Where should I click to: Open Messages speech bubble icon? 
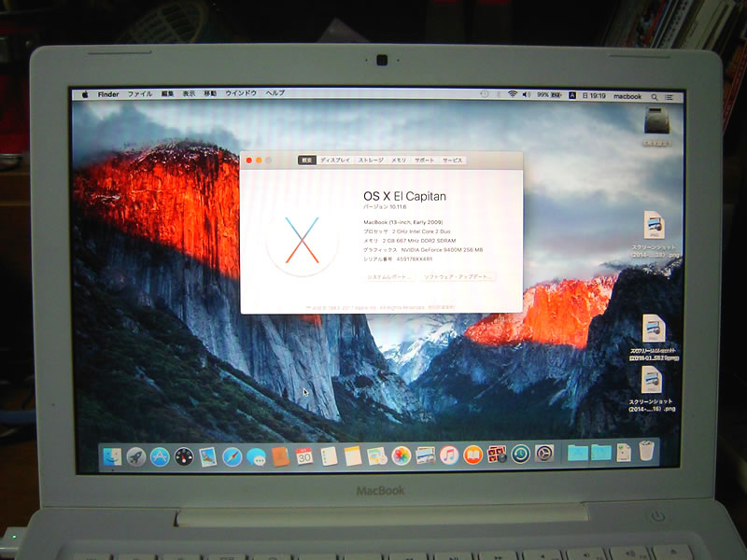(256, 457)
